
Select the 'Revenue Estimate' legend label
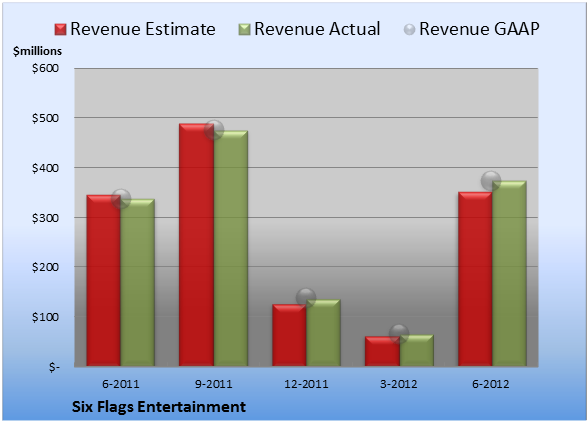[x=143, y=29]
